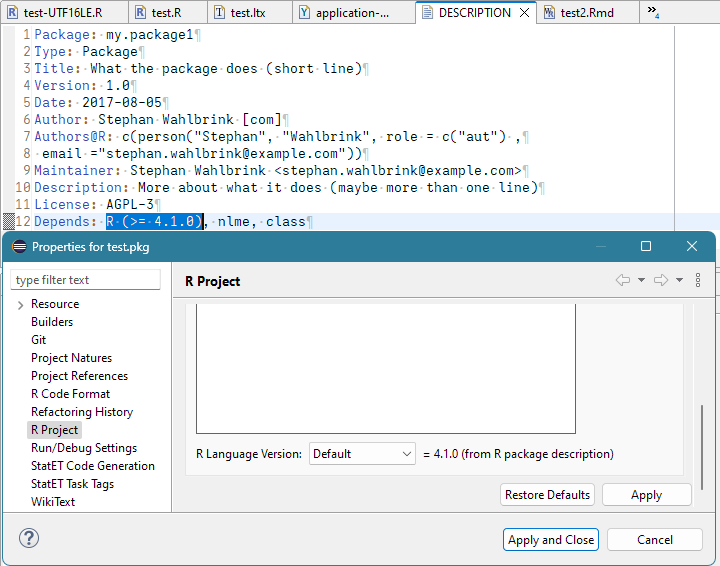Open the dialog's three-dot view menu
The image size is (720, 566).
pos(698,281)
